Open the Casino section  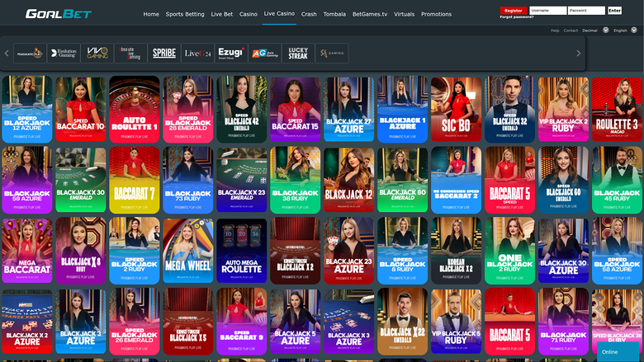(x=249, y=14)
